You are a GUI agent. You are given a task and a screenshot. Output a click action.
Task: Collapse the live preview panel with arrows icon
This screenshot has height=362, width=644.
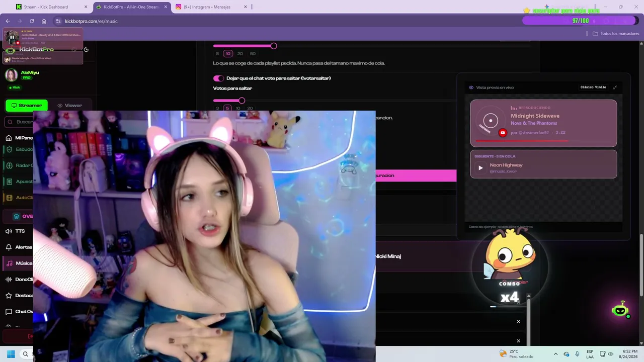(614, 87)
